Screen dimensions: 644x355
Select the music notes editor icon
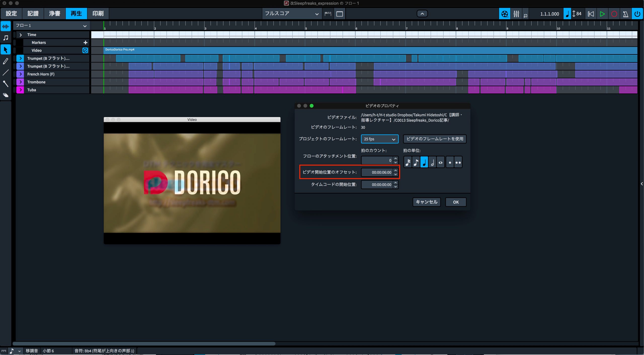click(6, 38)
